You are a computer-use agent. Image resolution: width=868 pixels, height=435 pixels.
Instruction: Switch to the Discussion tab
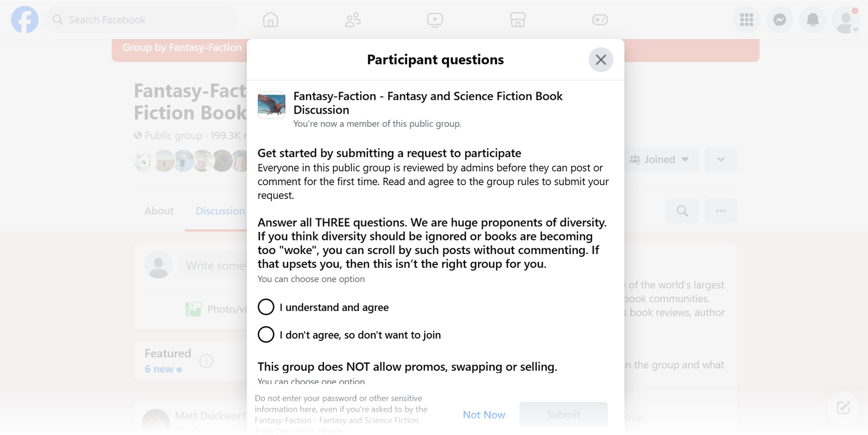(x=219, y=210)
